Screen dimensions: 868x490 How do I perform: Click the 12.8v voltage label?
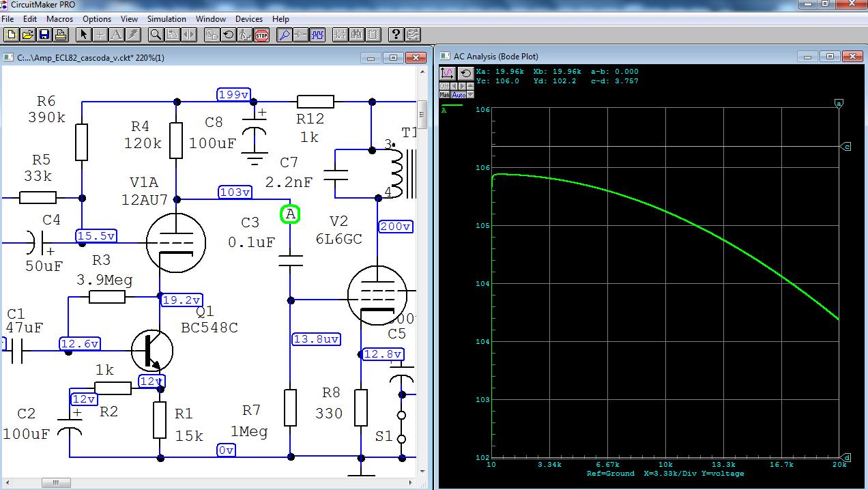click(383, 354)
